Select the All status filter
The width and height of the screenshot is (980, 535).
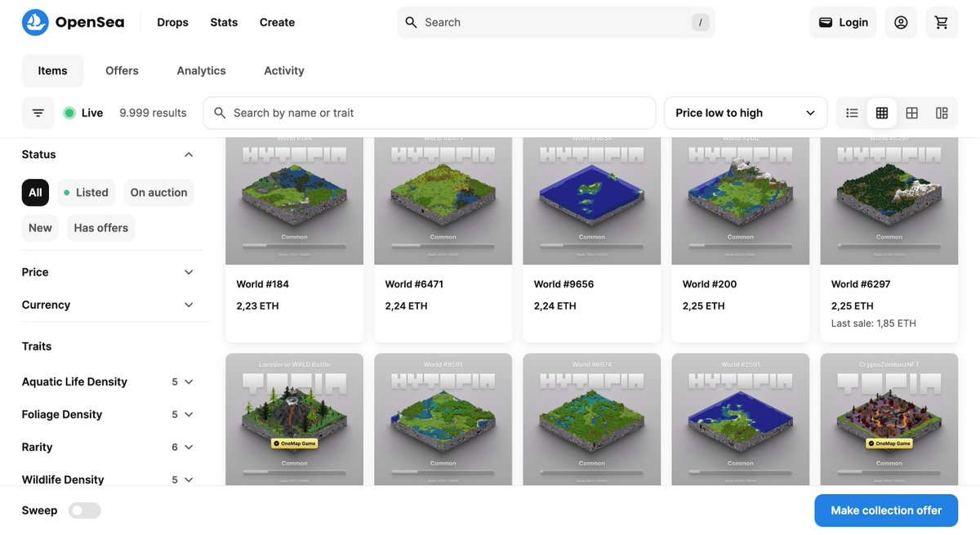click(x=35, y=193)
